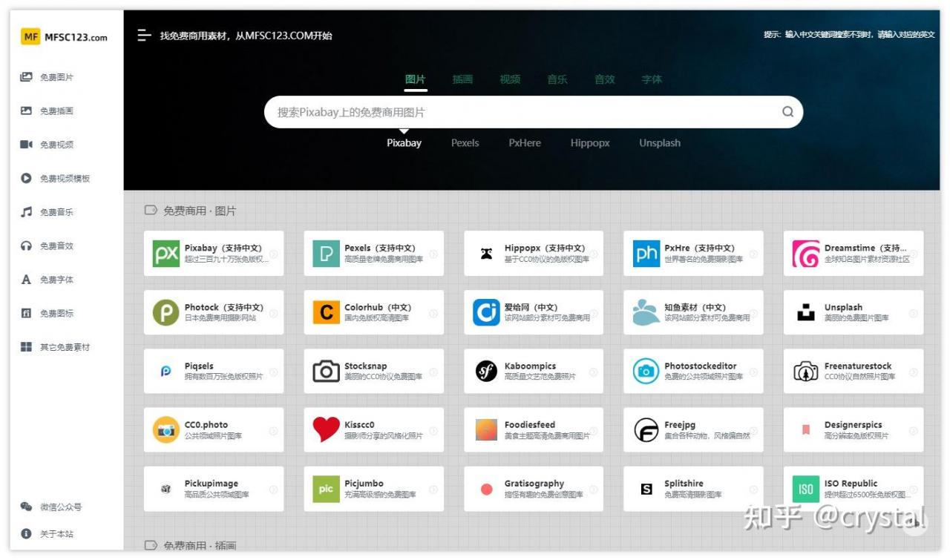
Task: Click the arrow on Freejpg card
Action: pos(753,430)
